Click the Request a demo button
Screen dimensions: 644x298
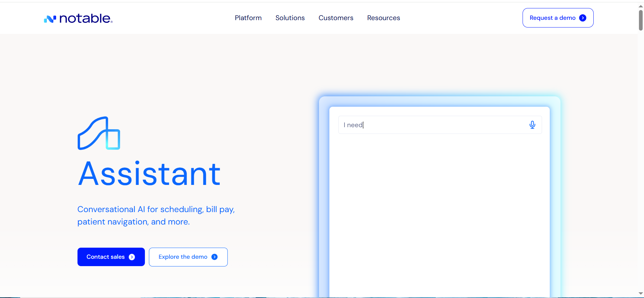(558, 18)
